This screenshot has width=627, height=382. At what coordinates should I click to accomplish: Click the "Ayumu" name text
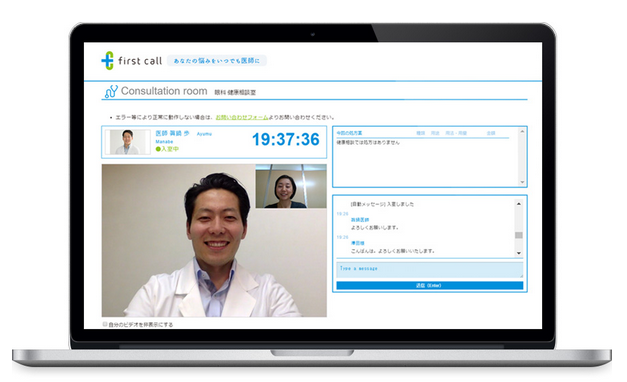coord(204,134)
